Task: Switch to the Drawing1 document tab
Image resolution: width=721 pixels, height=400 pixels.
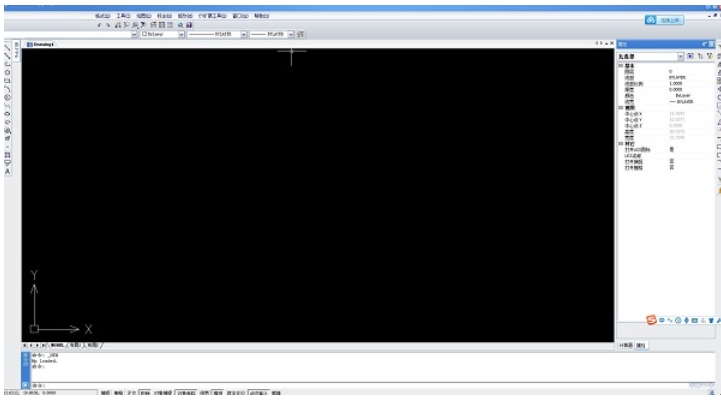Action: (41, 45)
